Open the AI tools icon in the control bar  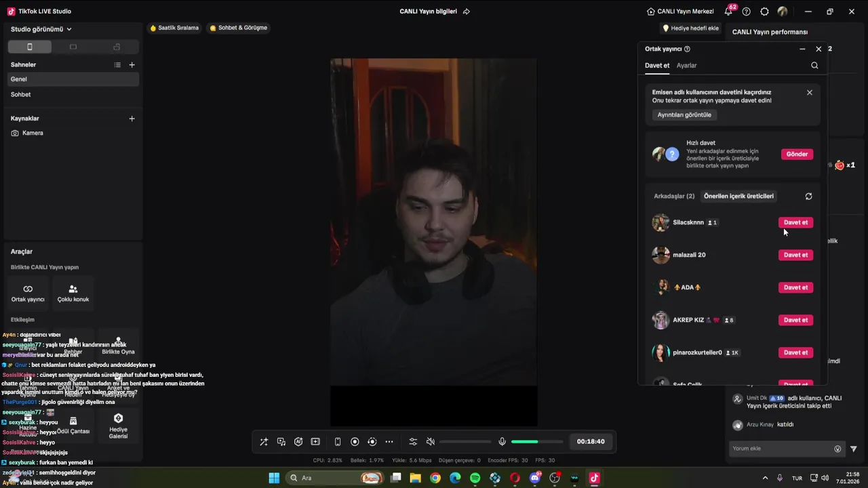(298, 442)
